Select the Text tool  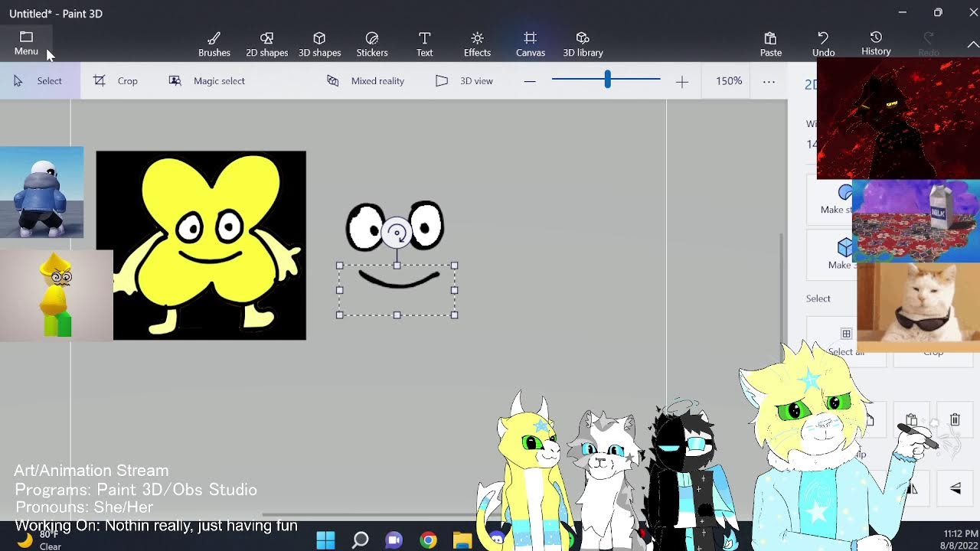(x=424, y=44)
